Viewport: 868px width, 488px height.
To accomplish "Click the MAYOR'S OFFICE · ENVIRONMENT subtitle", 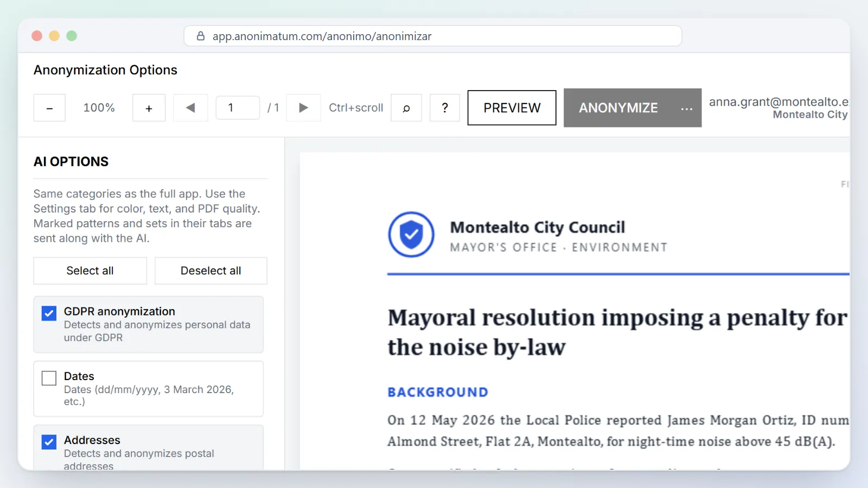I will tap(559, 247).
